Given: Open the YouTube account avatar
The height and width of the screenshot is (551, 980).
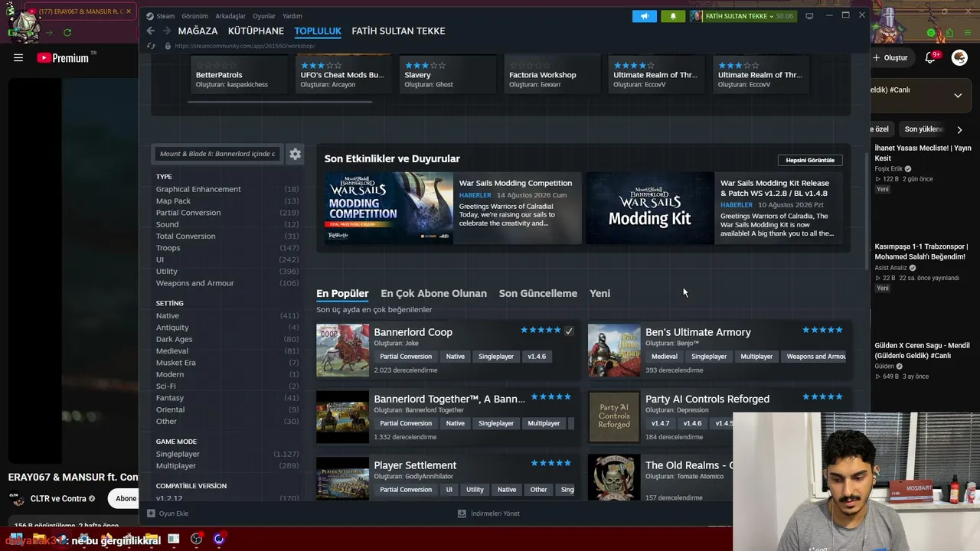Looking at the screenshot, I should point(959,57).
